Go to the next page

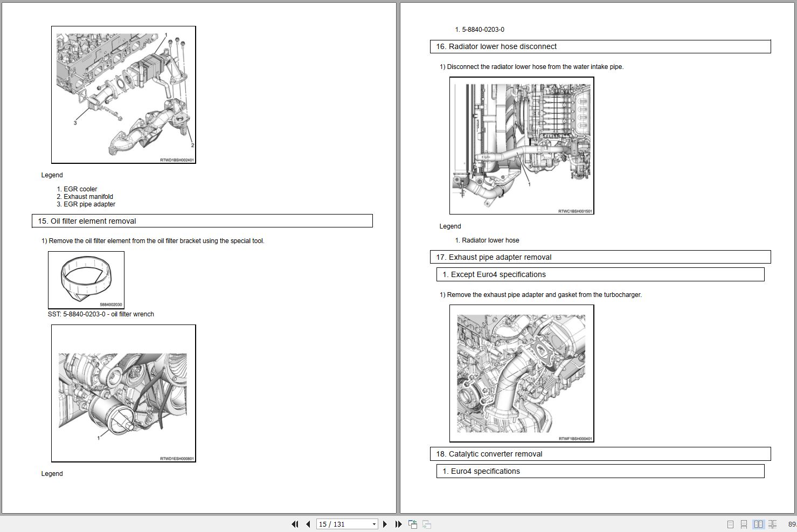385,524
